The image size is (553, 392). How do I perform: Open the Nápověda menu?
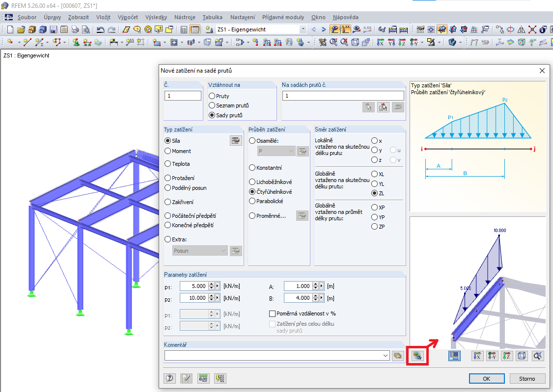(345, 17)
